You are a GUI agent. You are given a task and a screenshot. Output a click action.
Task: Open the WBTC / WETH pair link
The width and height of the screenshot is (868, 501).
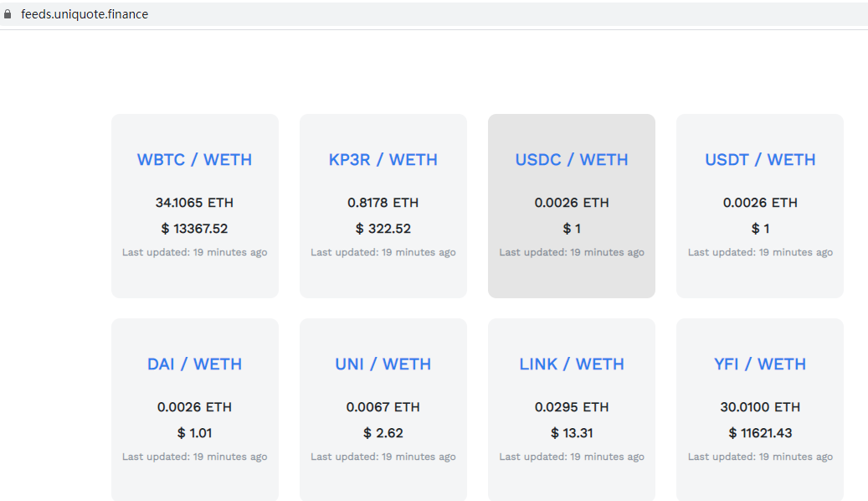coord(194,160)
